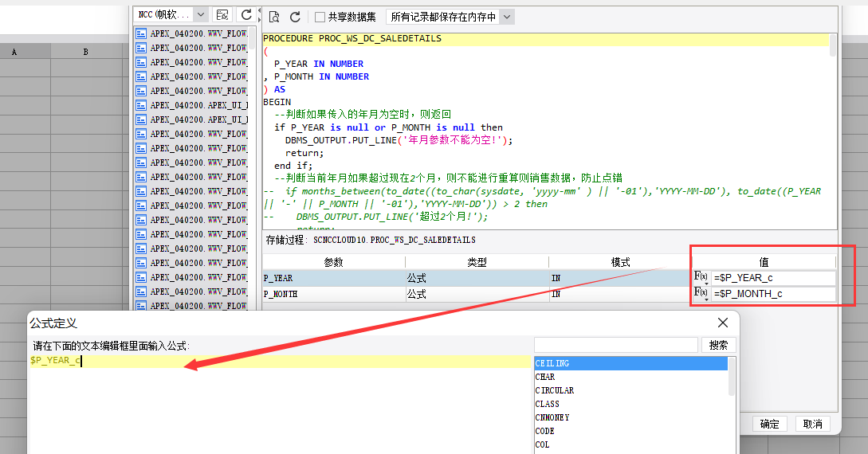
Task: Click the connection edit icon beside NCC dropdown
Action: point(222,15)
